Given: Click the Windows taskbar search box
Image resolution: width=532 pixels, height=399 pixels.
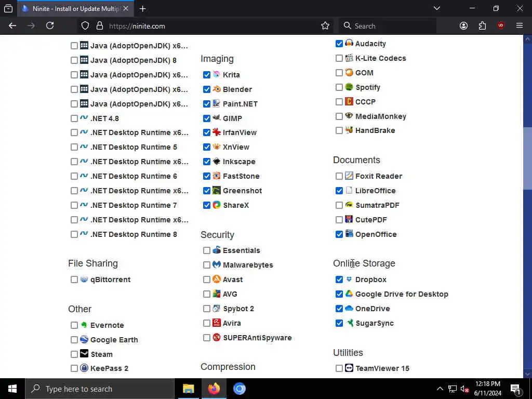Looking at the screenshot, I should 100,389.
